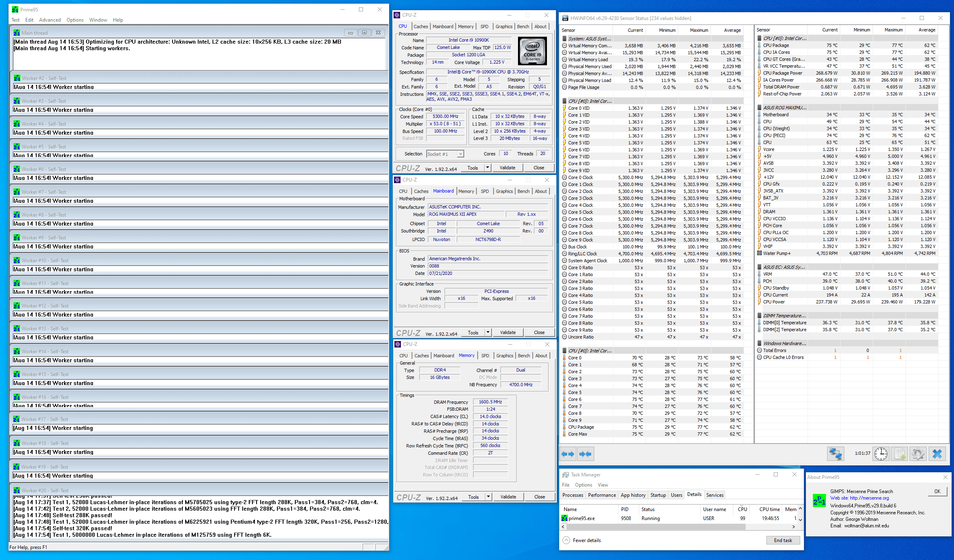954x560 pixels.
Task: Click prime95.exe process icon in Task Manager
Action: tap(564, 518)
